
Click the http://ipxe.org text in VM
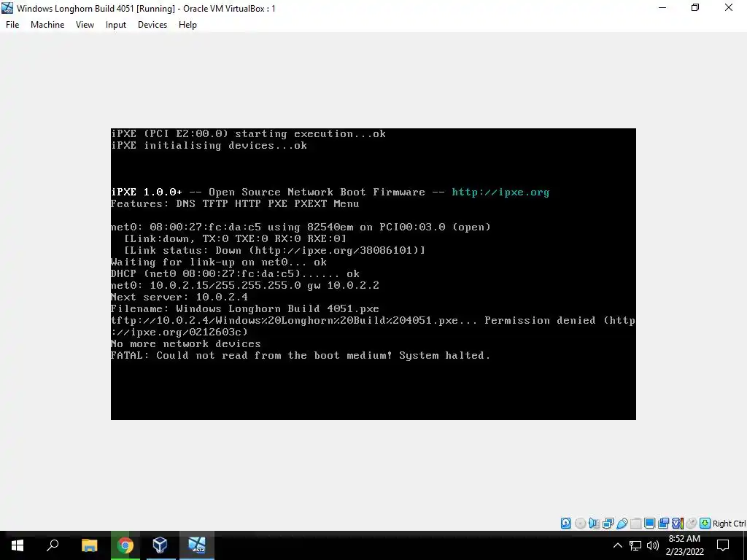click(x=500, y=192)
